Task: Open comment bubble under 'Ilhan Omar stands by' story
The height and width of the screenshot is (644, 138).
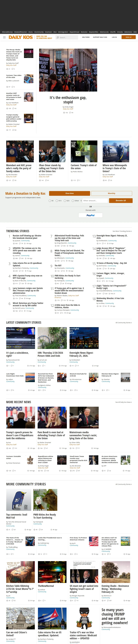Action: pyautogui.click(x=46, y=180)
